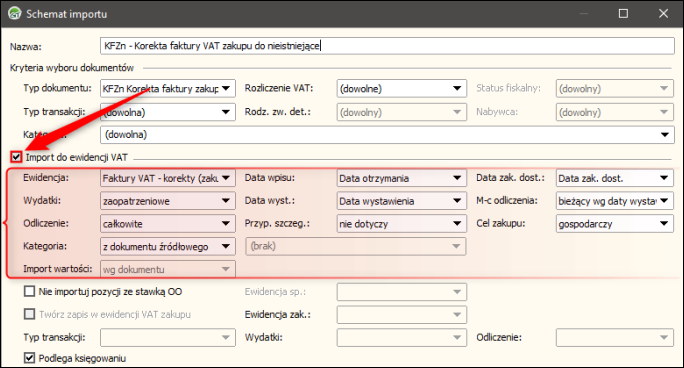Expand Data wpisu dropdown
The width and height of the screenshot is (684, 368).
[x=402, y=178]
